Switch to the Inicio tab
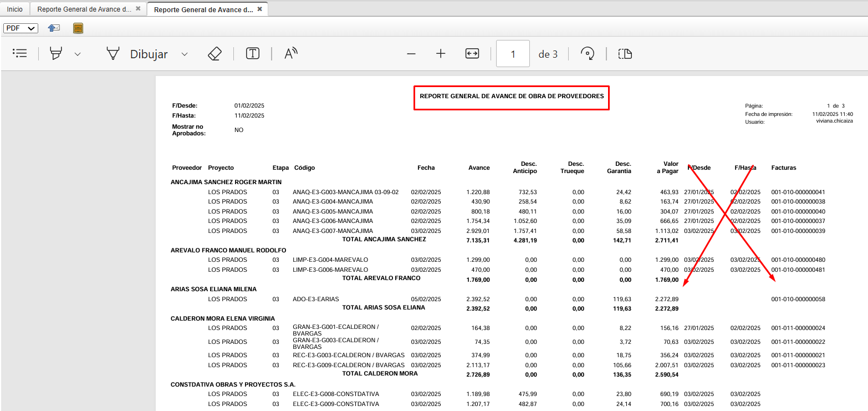868x411 pixels. pyautogui.click(x=15, y=9)
